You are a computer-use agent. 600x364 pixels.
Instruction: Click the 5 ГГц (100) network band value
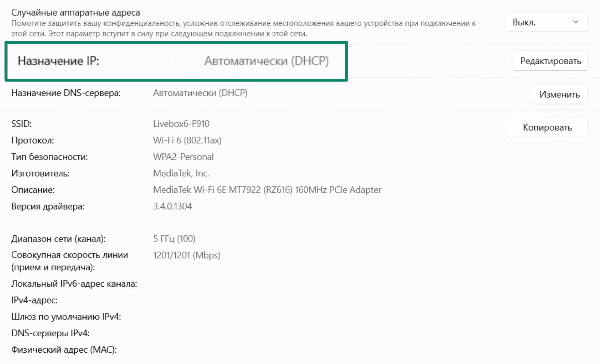tap(174, 239)
